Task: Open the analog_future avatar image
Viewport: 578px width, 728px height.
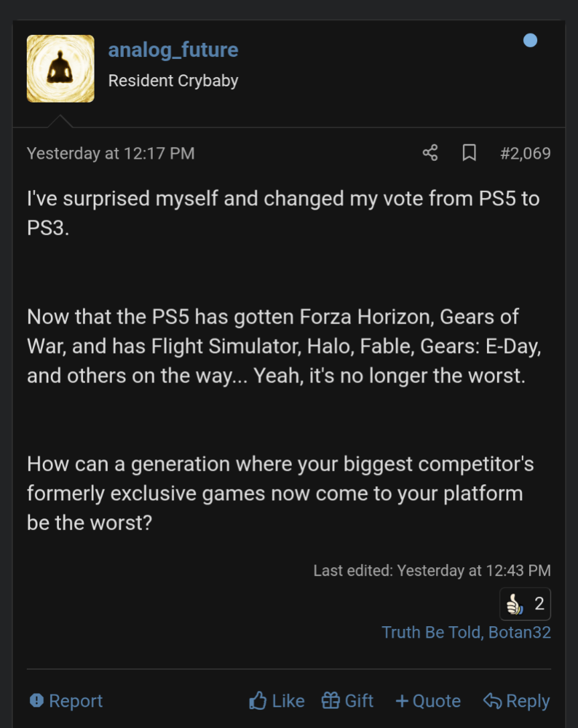Action: coord(60,68)
